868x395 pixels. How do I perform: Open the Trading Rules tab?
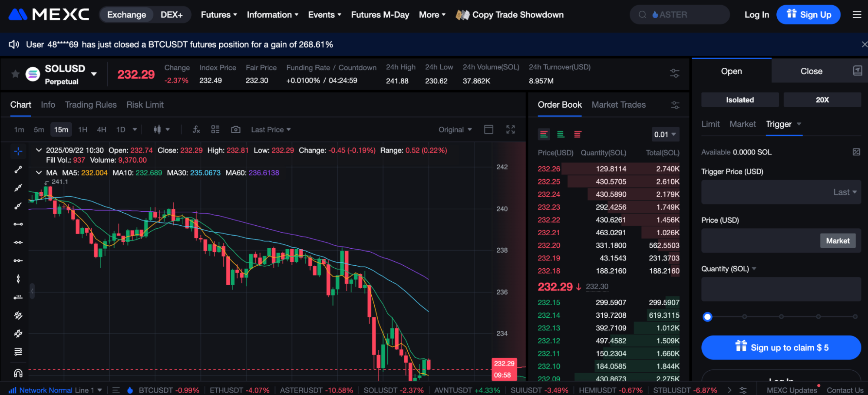tap(91, 105)
